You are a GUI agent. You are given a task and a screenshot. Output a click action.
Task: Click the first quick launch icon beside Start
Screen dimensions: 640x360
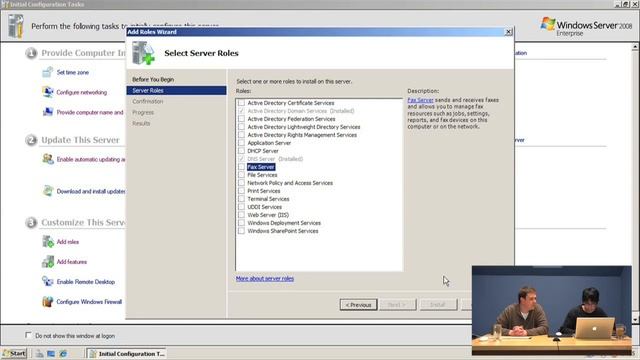point(39,354)
